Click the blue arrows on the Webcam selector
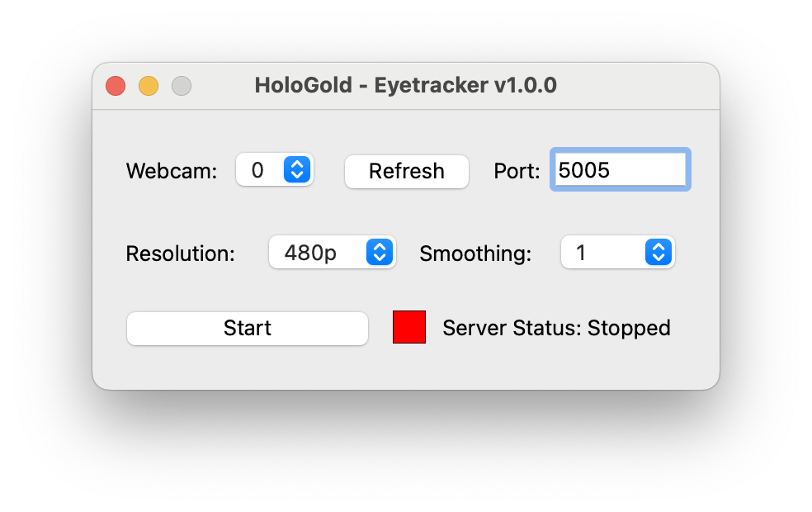 pyautogui.click(x=297, y=170)
